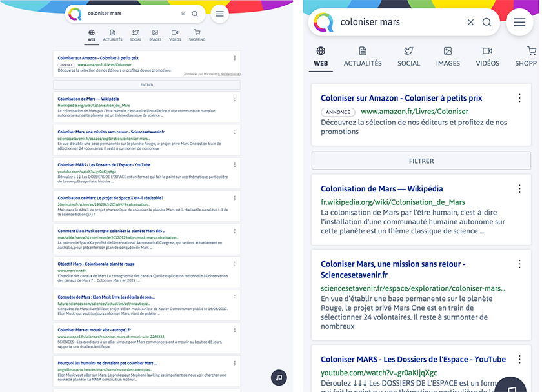Image resolution: width=542 pixels, height=392 pixels.
Task: Open options for 'Comment Elon Musk' result
Action: point(235,231)
